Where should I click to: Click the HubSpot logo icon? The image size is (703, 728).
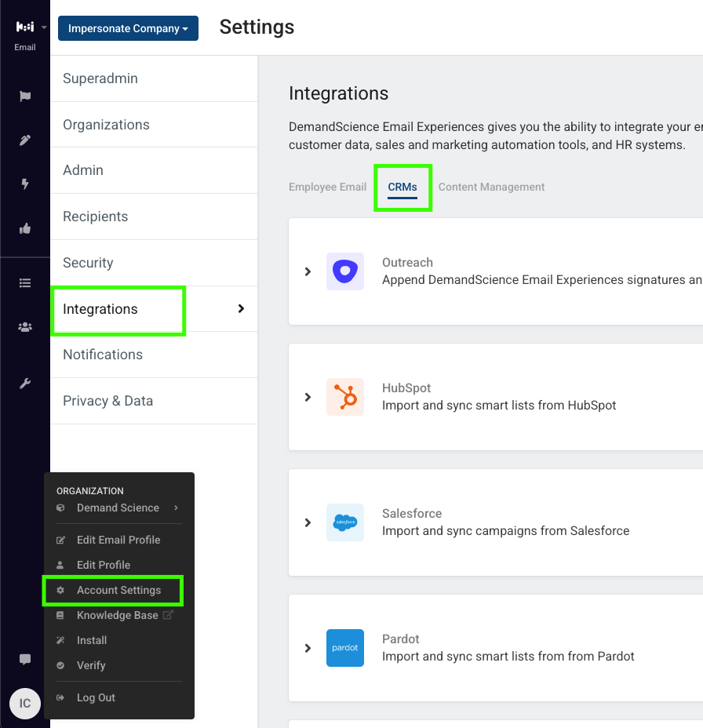point(345,397)
